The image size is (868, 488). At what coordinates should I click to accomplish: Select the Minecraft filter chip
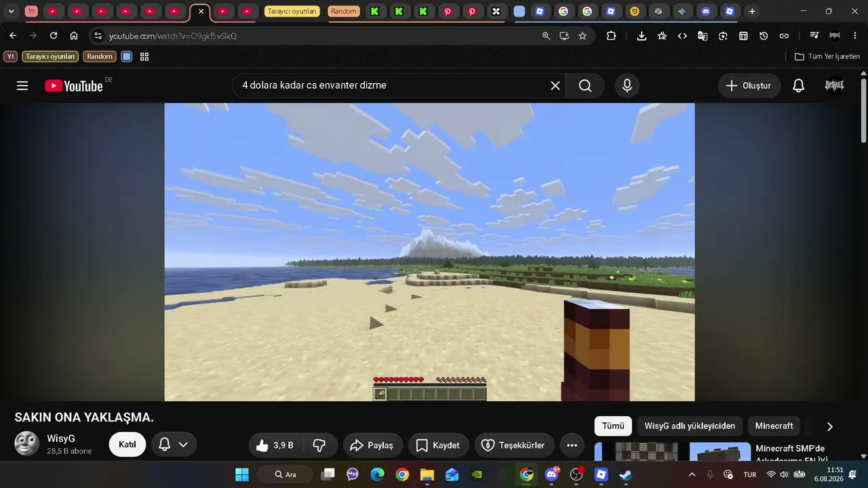pos(774,426)
